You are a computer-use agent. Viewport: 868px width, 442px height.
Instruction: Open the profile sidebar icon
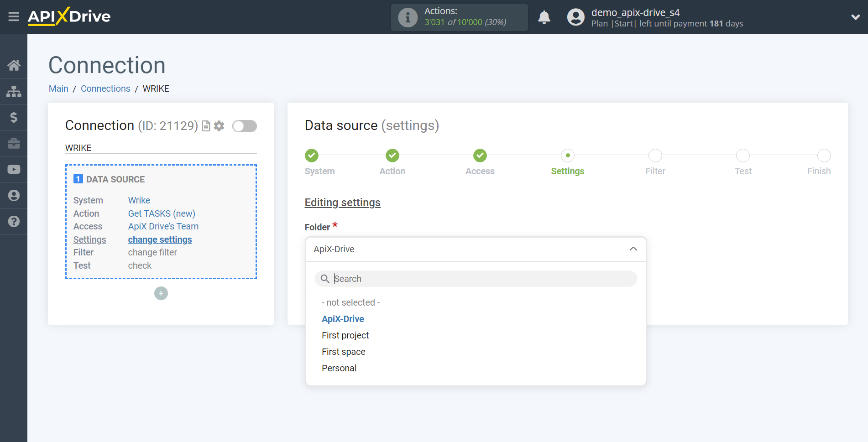[x=14, y=195]
